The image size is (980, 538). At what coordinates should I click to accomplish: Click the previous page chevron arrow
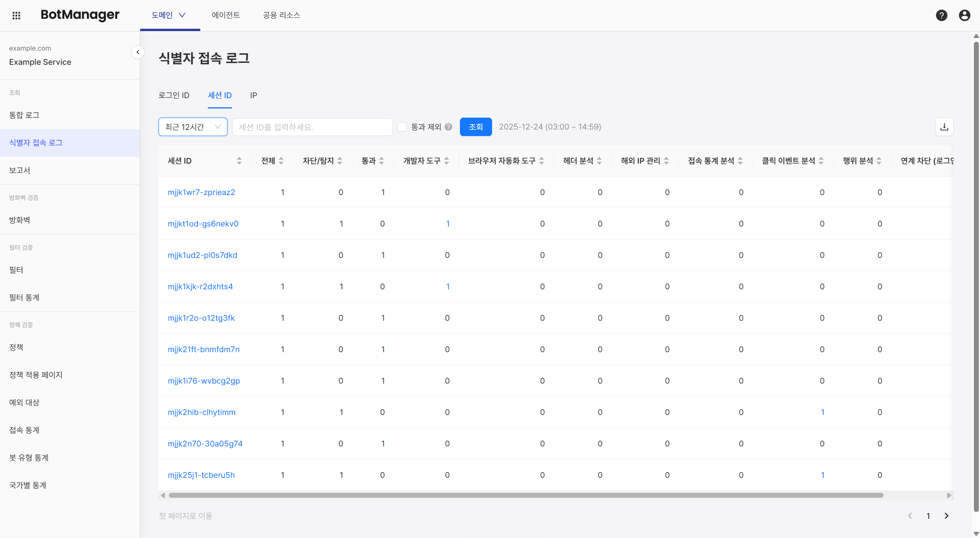[x=910, y=516]
